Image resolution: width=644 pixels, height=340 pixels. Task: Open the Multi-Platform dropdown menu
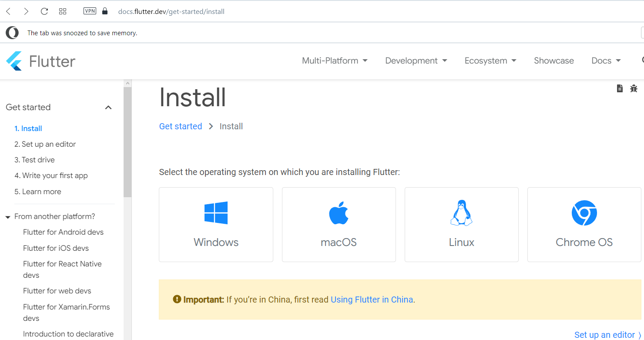[x=335, y=61]
